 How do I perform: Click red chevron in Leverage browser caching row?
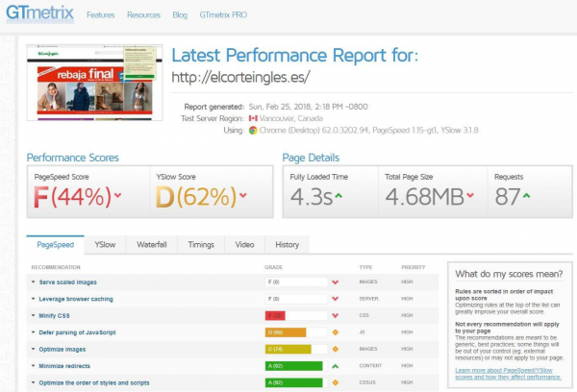336,299
